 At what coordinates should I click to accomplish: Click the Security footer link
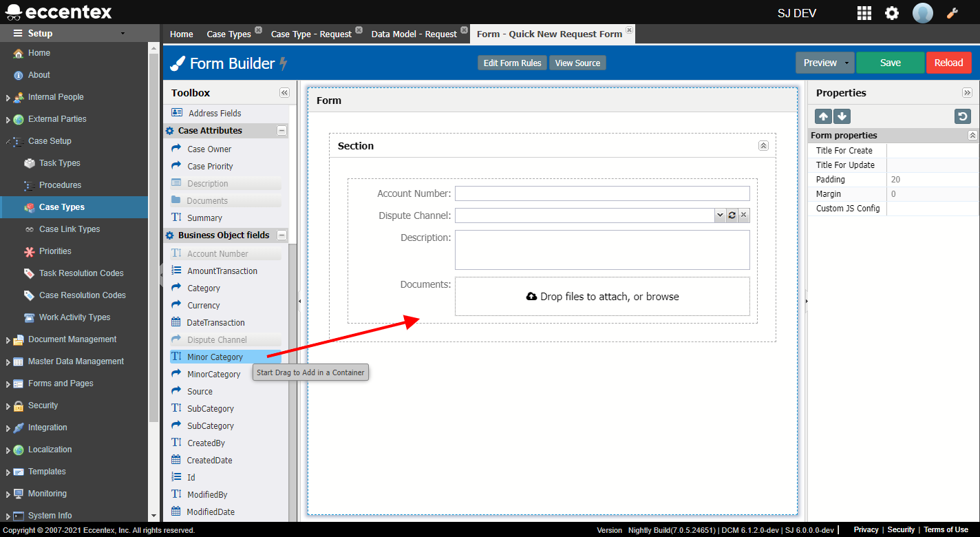coord(901,530)
